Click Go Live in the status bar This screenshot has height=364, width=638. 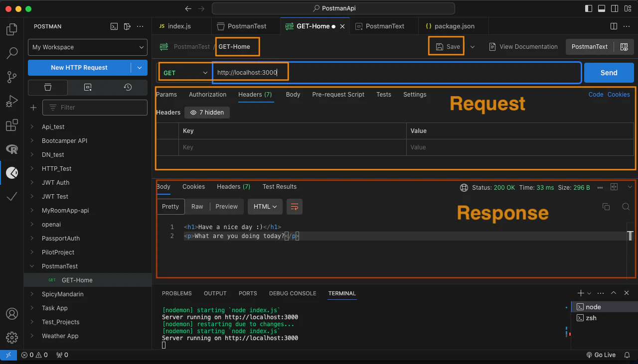[x=601, y=355]
